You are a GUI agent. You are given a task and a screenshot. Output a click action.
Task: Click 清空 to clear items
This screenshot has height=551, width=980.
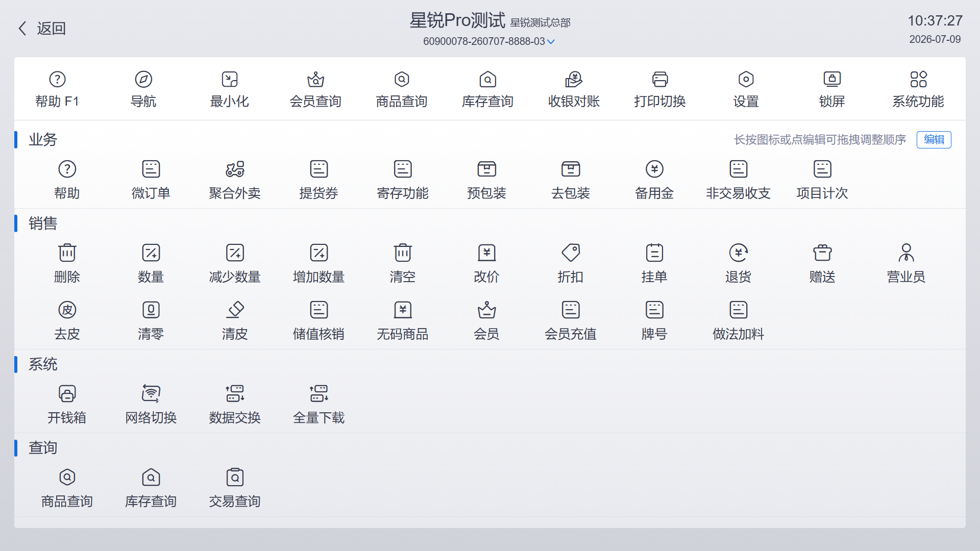[x=403, y=264]
